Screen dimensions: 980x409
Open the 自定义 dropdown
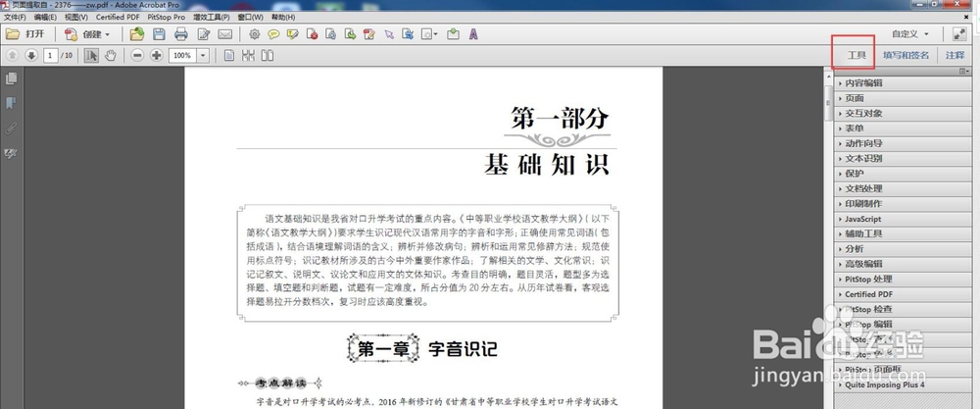[x=910, y=33]
